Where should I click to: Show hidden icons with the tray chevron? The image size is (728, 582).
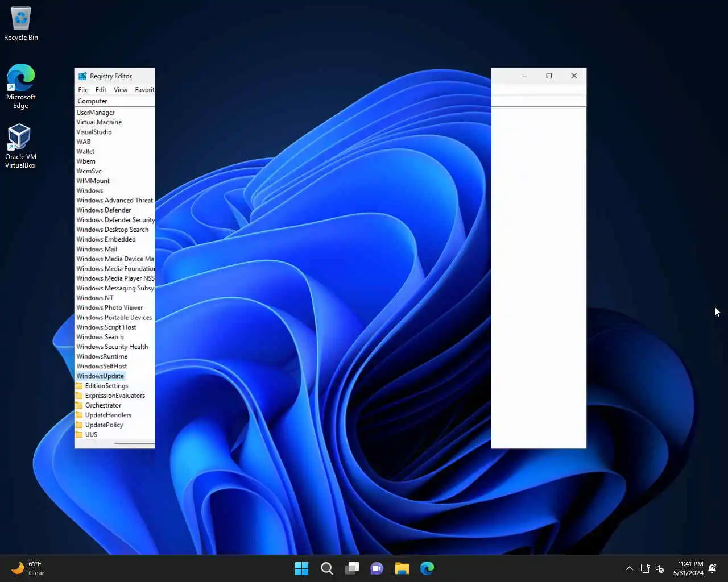pyautogui.click(x=629, y=568)
